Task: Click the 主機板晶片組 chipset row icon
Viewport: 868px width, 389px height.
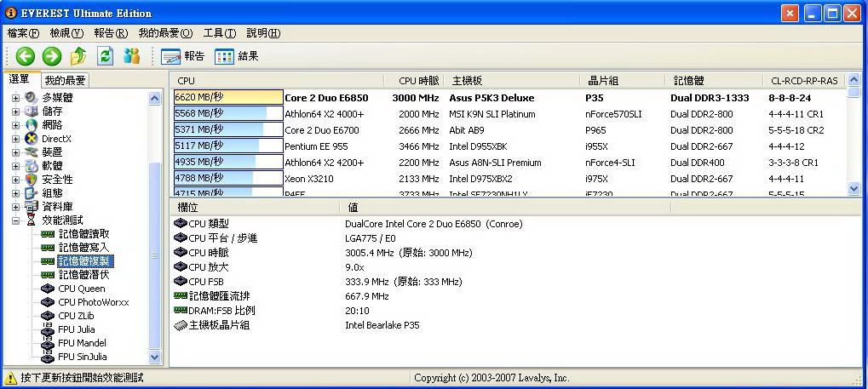Action: (x=181, y=325)
